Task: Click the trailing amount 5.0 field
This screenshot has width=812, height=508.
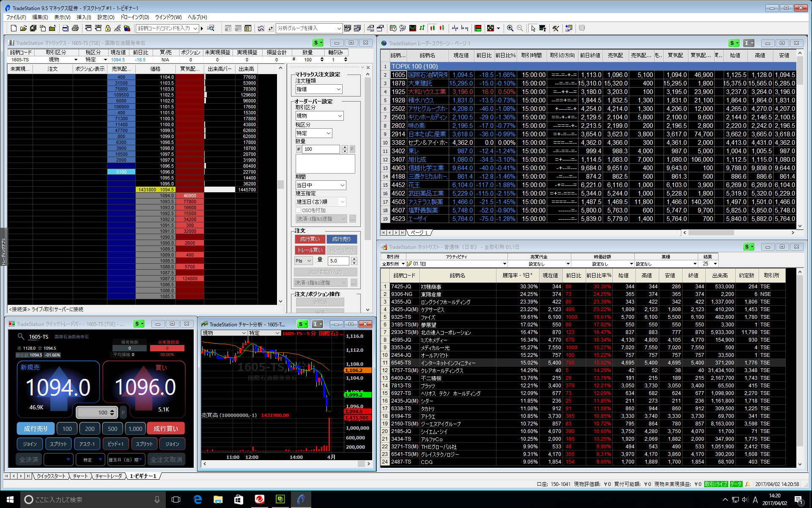Action: pyautogui.click(x=339, y=261)
